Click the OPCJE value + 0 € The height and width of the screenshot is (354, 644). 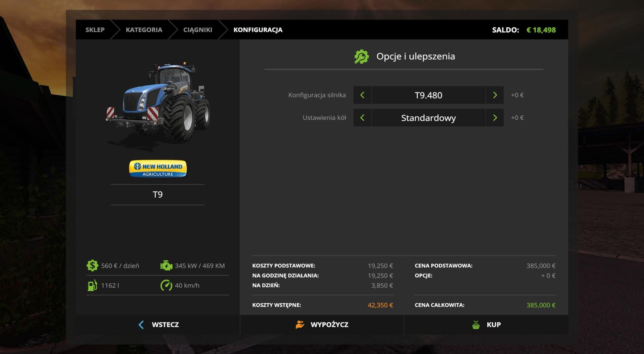(548, 276)
